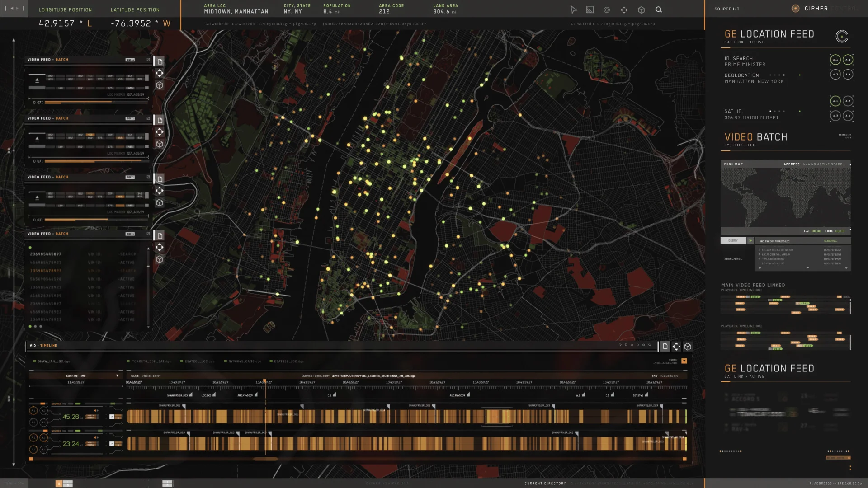Image resolution: width=868 pixels, height=488 pixels.
Task: Expand results list down arrow below Query
Action: pos(760,268)
